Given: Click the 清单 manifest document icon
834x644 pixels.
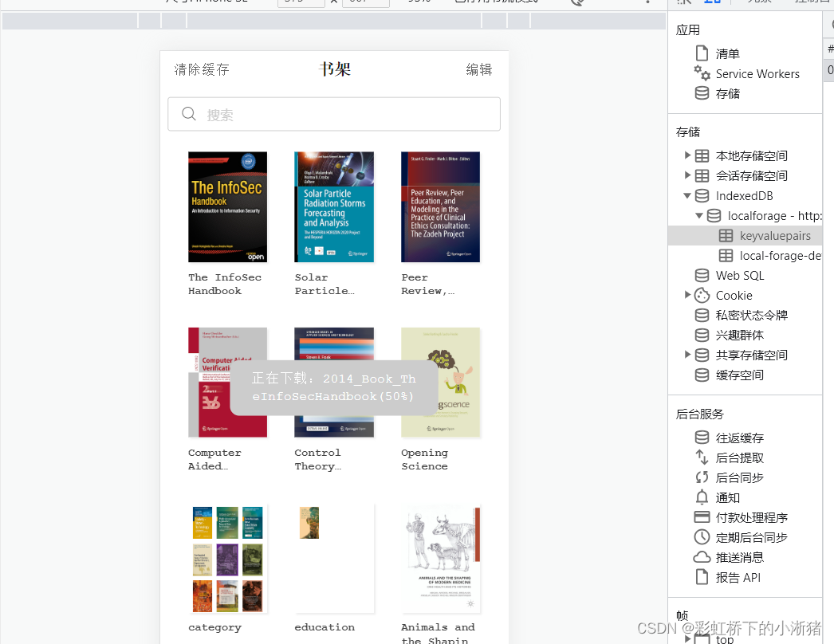Looking at the screenshot, I should [702, 53].
